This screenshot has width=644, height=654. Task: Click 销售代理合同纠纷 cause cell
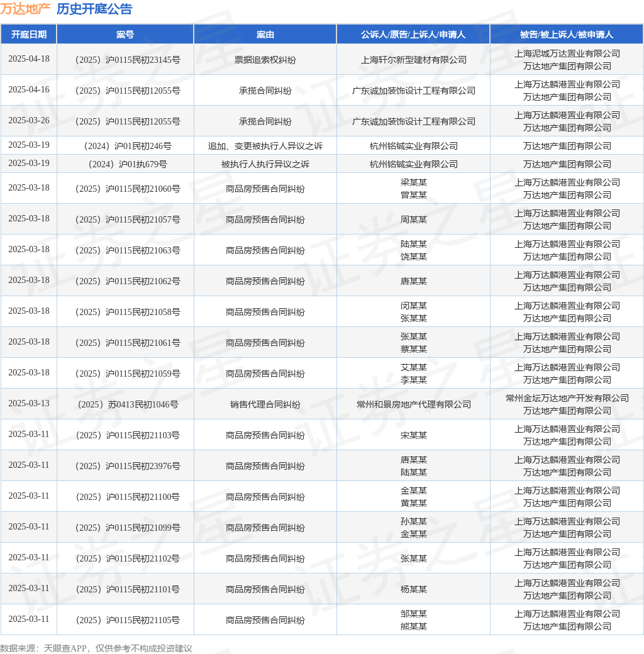click(265, 404)
